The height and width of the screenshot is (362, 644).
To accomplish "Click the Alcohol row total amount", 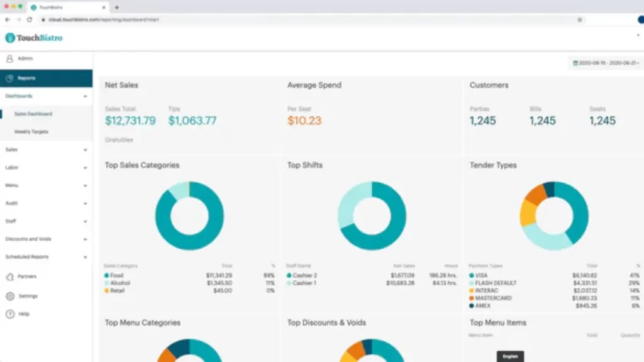I will pos(219,283).
